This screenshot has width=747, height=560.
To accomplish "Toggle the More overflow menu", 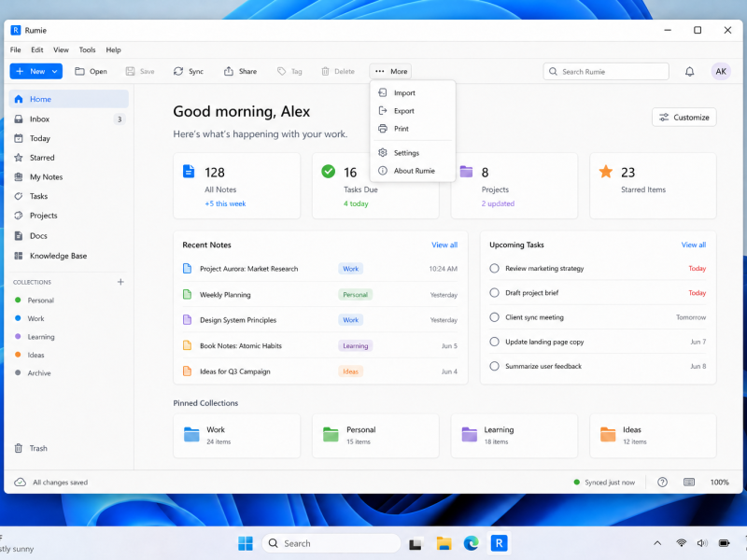I will 390,72.
